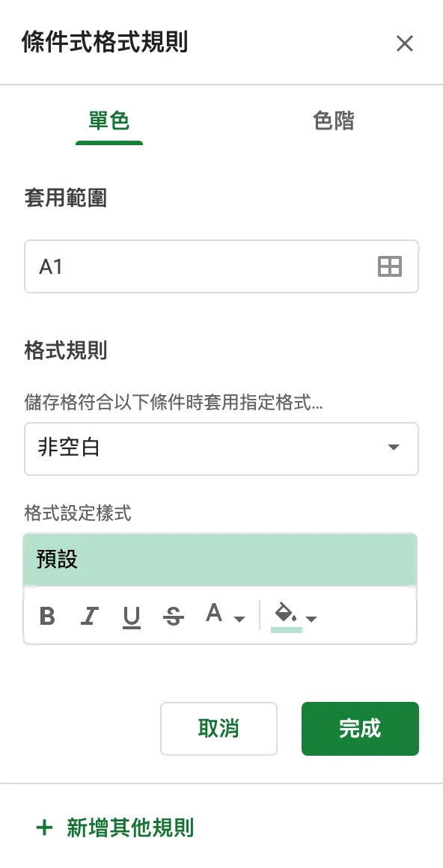Expand the text color dropdown arrow
The image size is (443, 868).
tap(238, 618)
